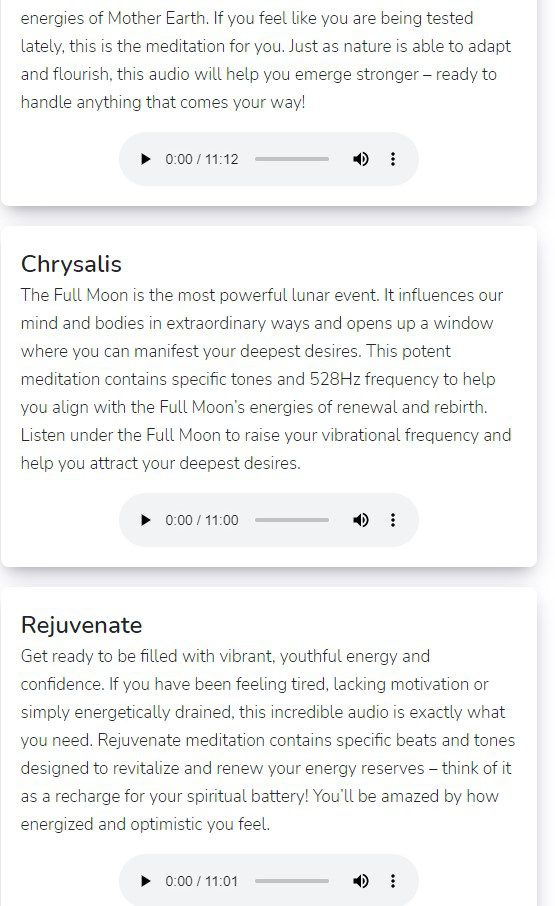
Task: Mute the Rejuvenate audio volume
Action: [361, 881]
